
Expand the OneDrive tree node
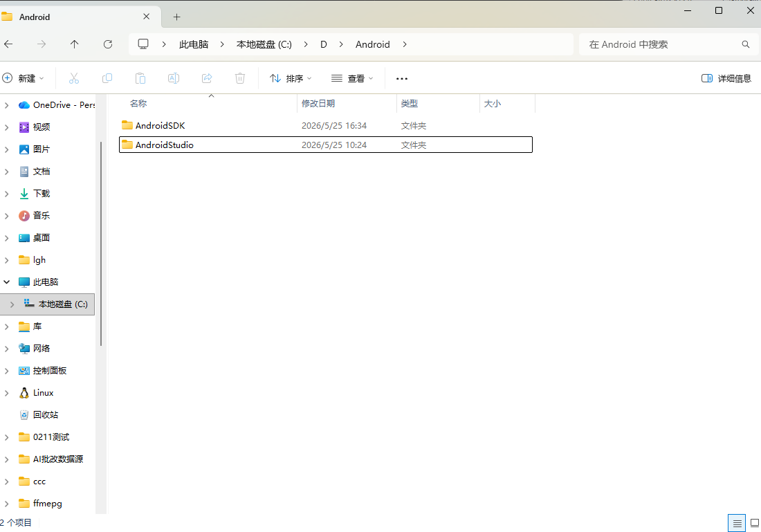(7, 105)
